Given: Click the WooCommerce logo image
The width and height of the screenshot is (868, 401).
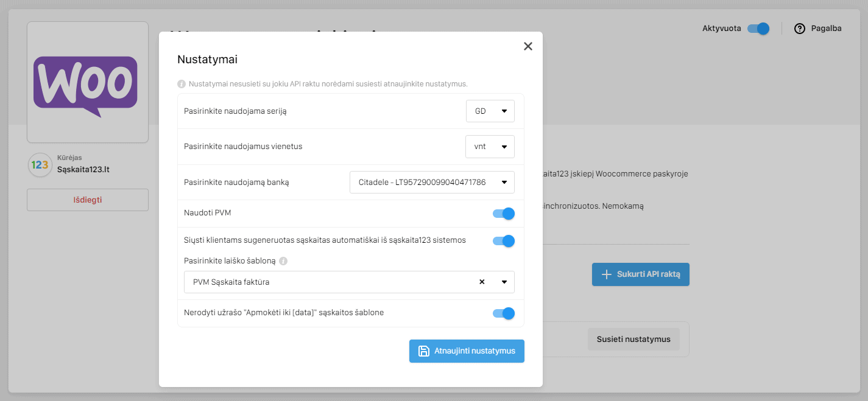Looking at the screenshot, I should [88, 83].
